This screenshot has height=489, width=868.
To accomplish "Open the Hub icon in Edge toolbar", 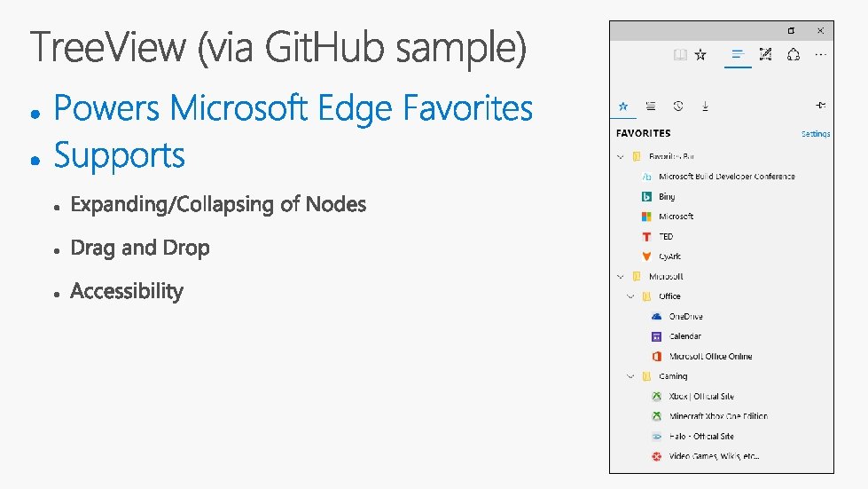I will (737, 55).
